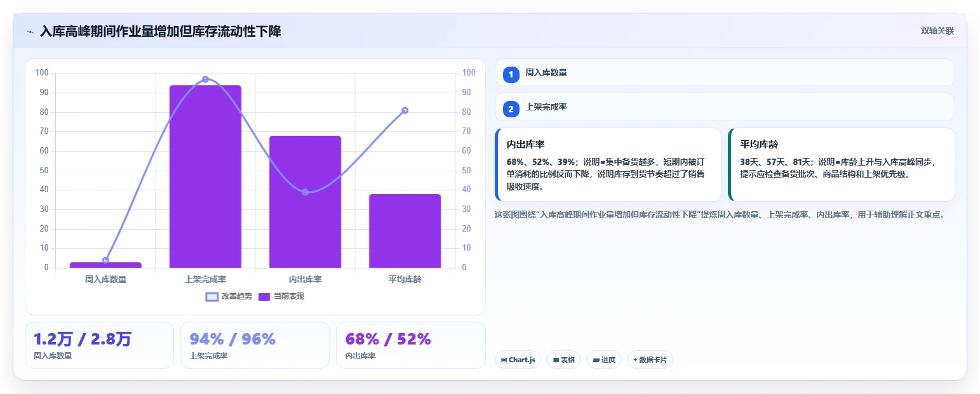980x394 pixels.
Task: Click the 改善趋势 legend color box
Action: pyautogui.click(x=212, y=296)
